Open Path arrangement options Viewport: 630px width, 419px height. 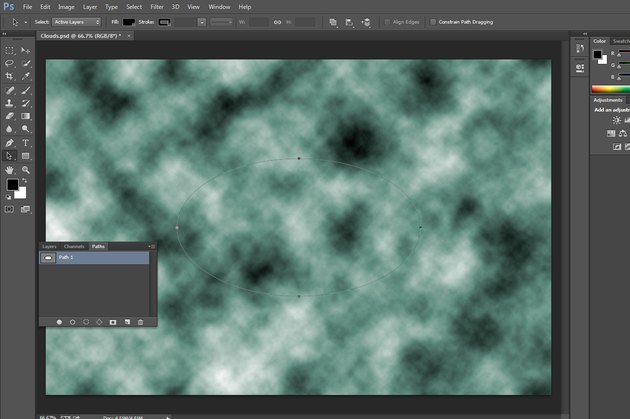tap(366, 22)
